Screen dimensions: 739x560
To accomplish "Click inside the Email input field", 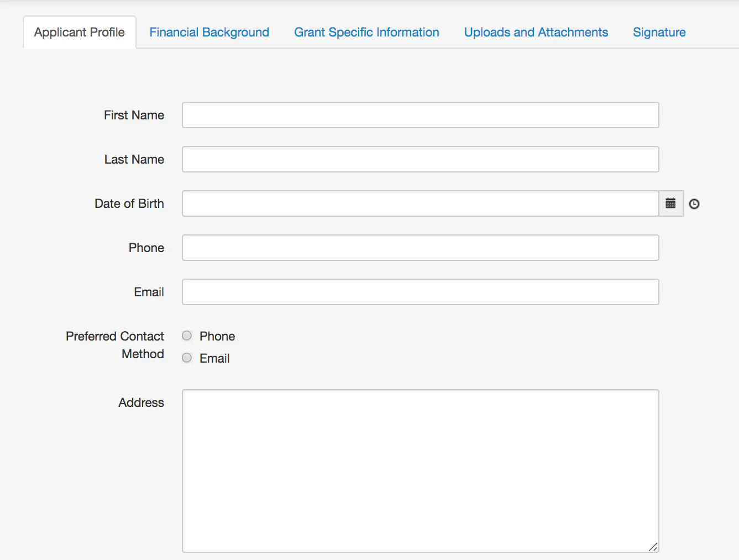I will pos(420,292).
